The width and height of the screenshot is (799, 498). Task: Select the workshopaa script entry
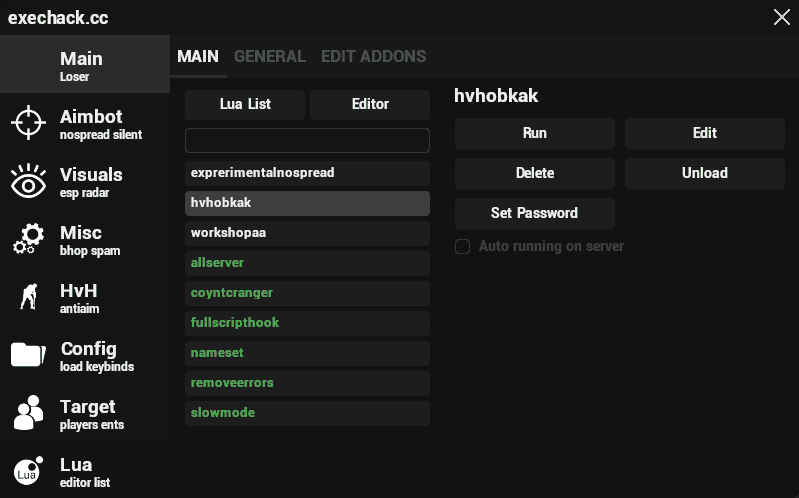(307, 233)
